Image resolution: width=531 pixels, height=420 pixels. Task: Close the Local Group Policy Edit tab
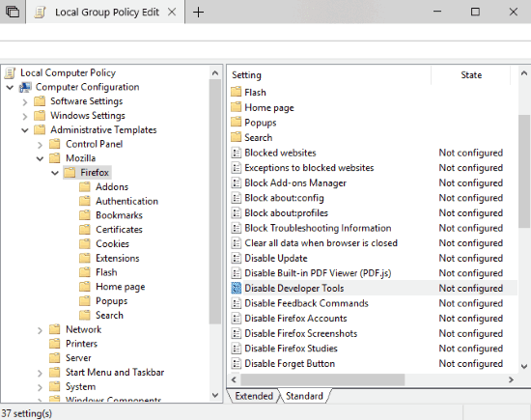[172, 13]
